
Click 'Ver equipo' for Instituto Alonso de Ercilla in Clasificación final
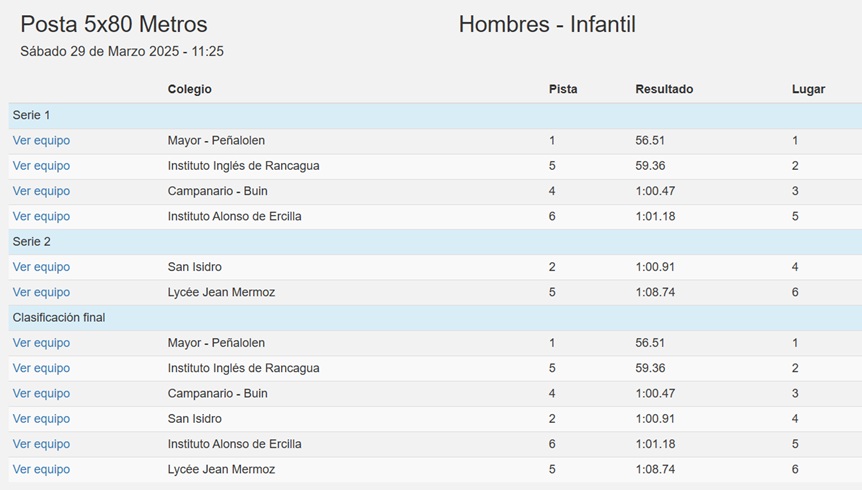click(41, 444)
